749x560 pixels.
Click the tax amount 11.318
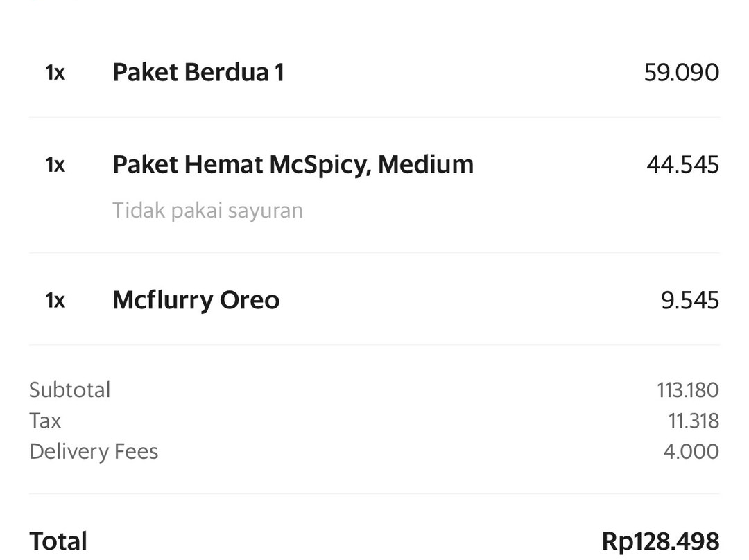click(694, 421)
